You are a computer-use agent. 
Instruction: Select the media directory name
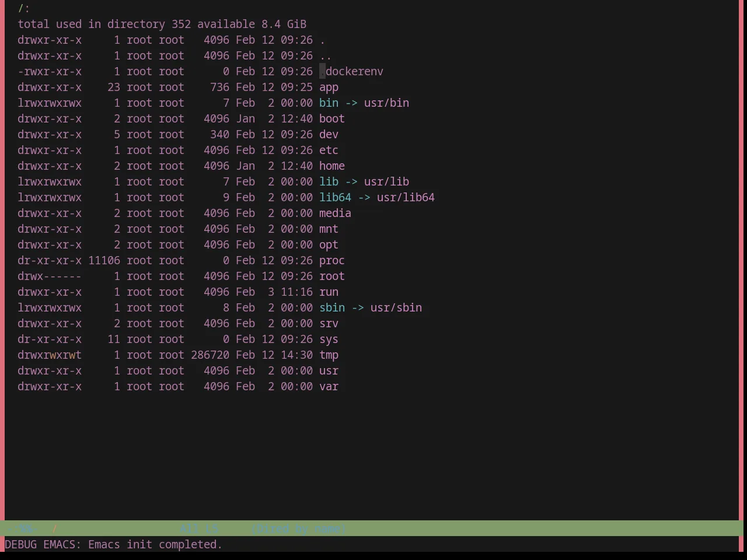click(x=335, y=213)
